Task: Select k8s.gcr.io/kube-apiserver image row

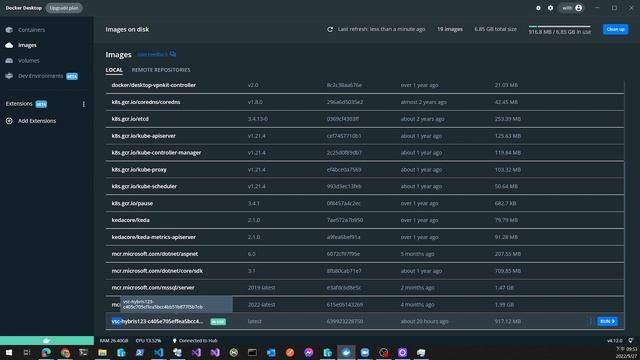Action: 364,136
